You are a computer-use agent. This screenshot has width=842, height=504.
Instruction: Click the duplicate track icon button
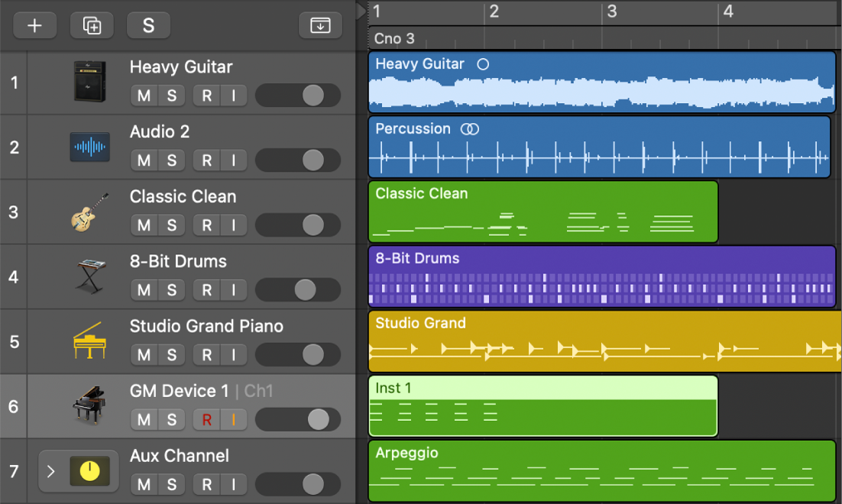92,25
